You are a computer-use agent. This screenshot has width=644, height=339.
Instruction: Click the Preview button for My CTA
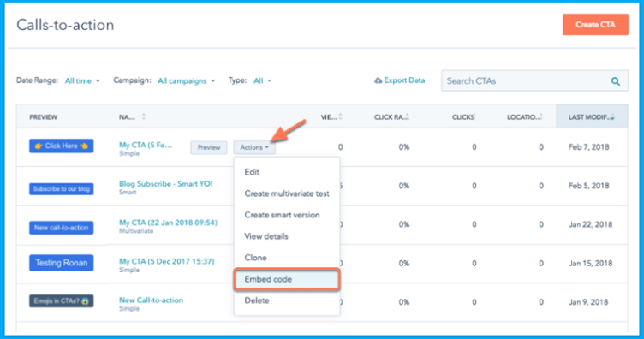(x=209, y=147)
